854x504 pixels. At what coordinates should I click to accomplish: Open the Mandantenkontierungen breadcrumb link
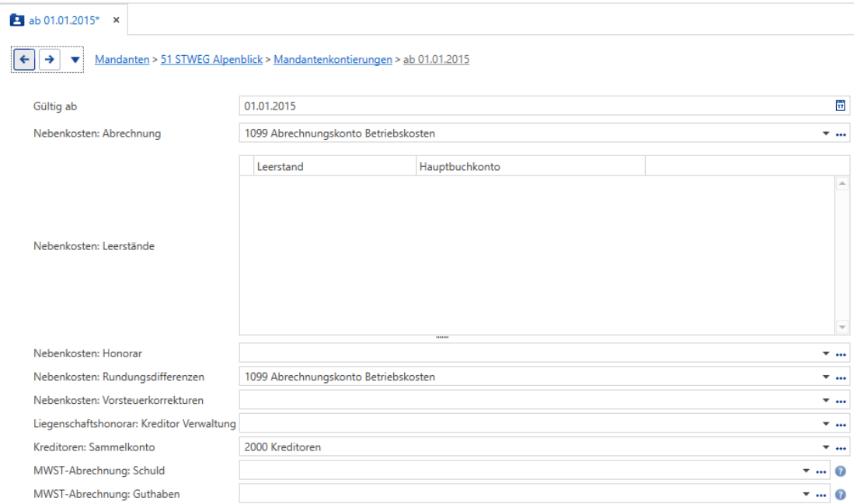click(x=333, y=59)
